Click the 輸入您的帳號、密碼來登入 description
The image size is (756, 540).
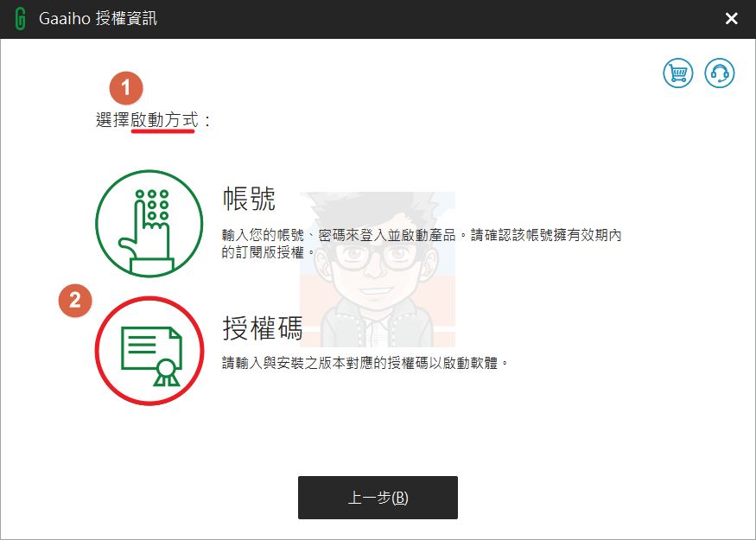(422, 244)
